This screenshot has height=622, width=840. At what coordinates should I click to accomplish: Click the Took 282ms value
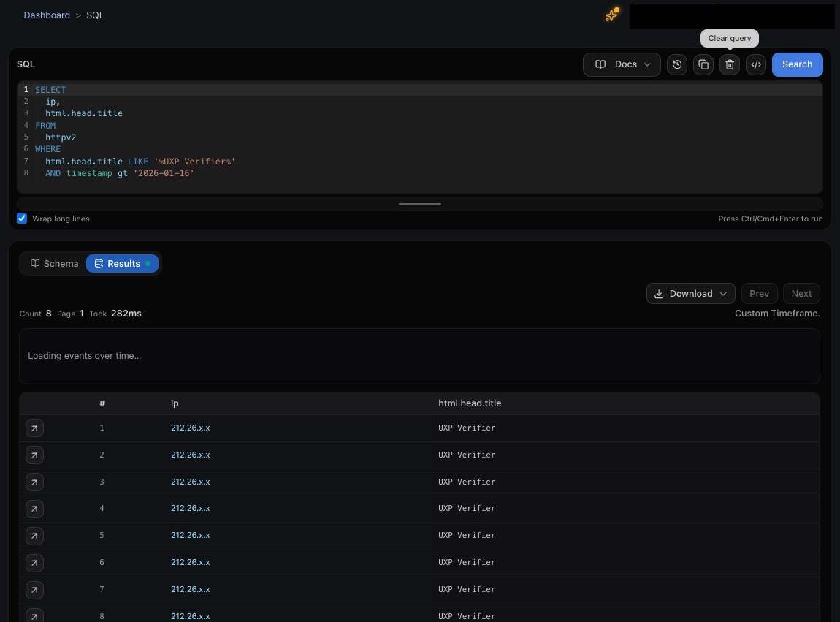pos(126,313)
